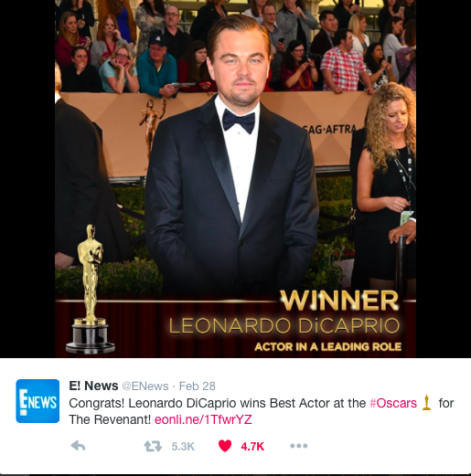The height and width of the screenshot is (476, 471).
Task: Click the Actor in a Leading Role caption
Action: 328,346
